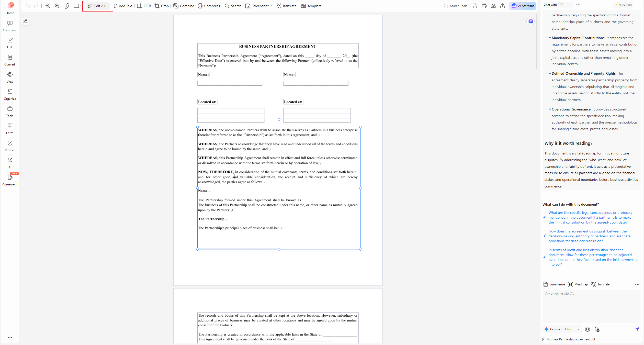Click the Redo arrow

(x=37, y=6)
